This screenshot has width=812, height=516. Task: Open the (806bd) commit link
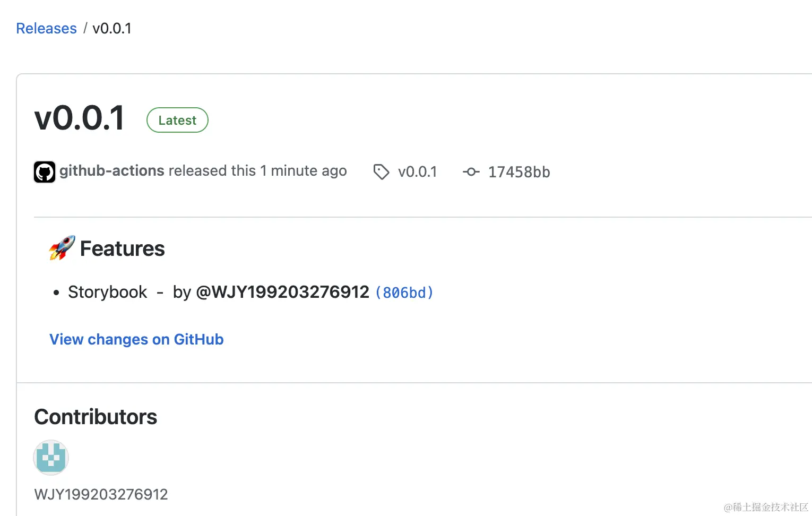404,293
